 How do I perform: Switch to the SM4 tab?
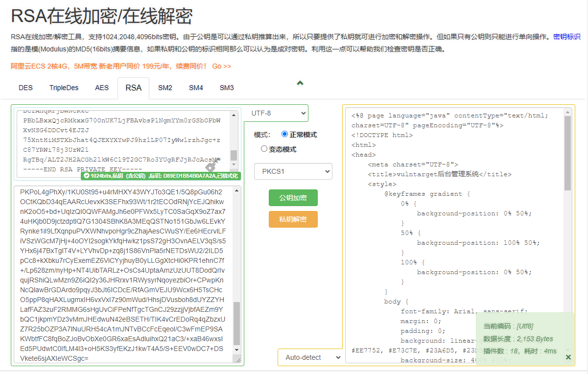[196, 88]
